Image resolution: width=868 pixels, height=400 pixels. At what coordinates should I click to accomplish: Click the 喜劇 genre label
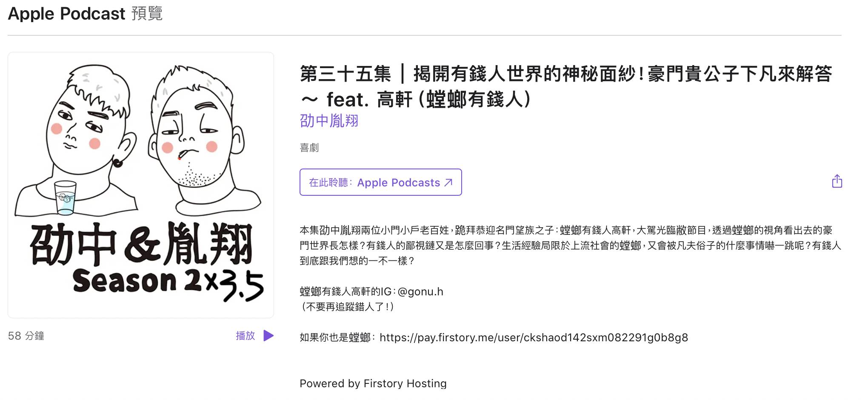pyautogui.click(x=309, y=148)
